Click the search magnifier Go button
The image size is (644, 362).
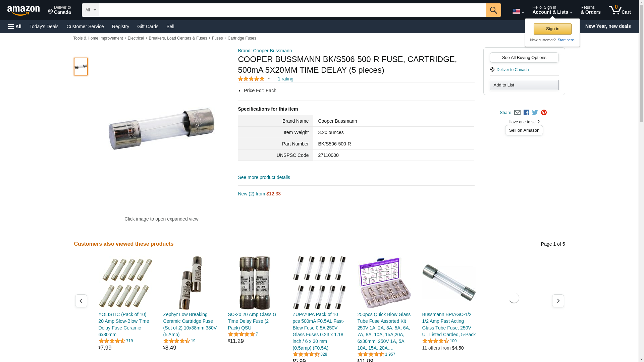(x=493, y=10)
